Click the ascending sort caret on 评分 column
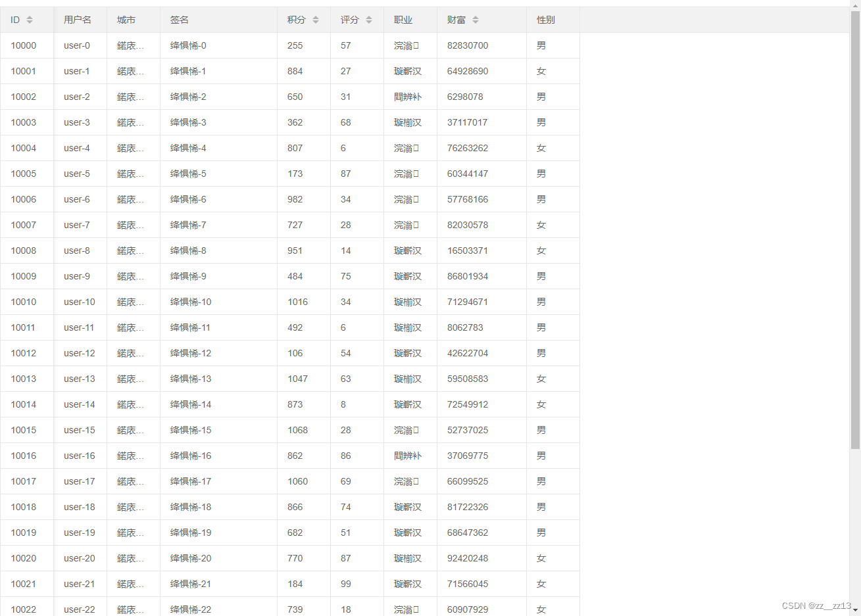Viewport: 861px width, 616px height. coord(369,16)
